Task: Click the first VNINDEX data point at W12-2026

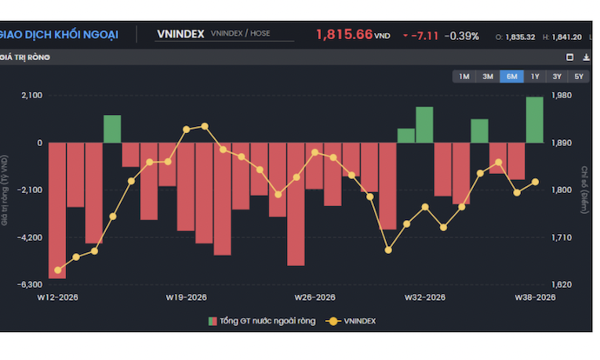Action: click(58, 270)
